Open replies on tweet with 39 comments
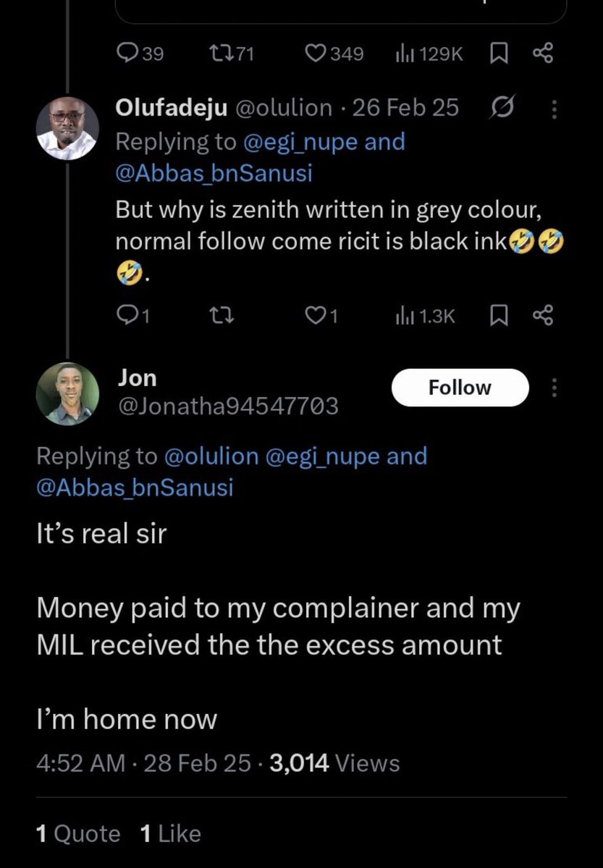This screenshot has width=603, height=868. [140, 53]
